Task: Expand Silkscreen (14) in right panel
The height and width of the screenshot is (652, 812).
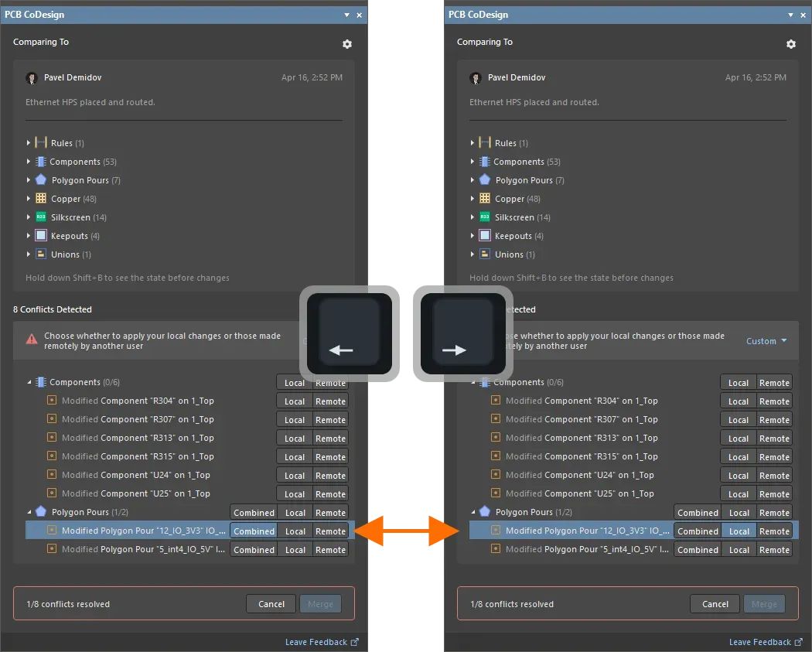Action: click(473, 217)
